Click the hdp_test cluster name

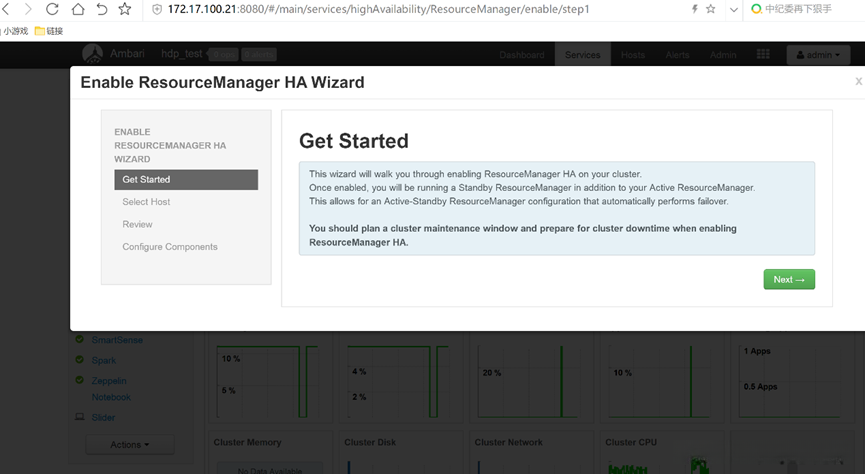181,54
